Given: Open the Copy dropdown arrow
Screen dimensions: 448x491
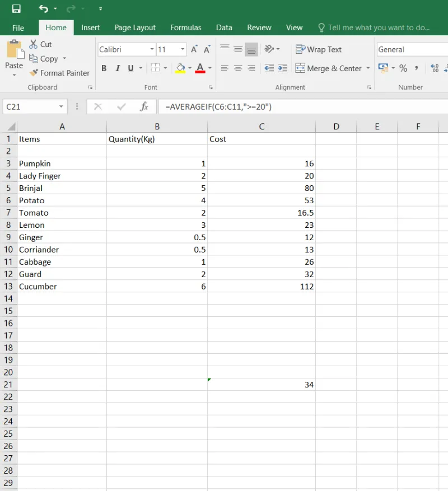Looking at the screenshot, I should point(64,58).
